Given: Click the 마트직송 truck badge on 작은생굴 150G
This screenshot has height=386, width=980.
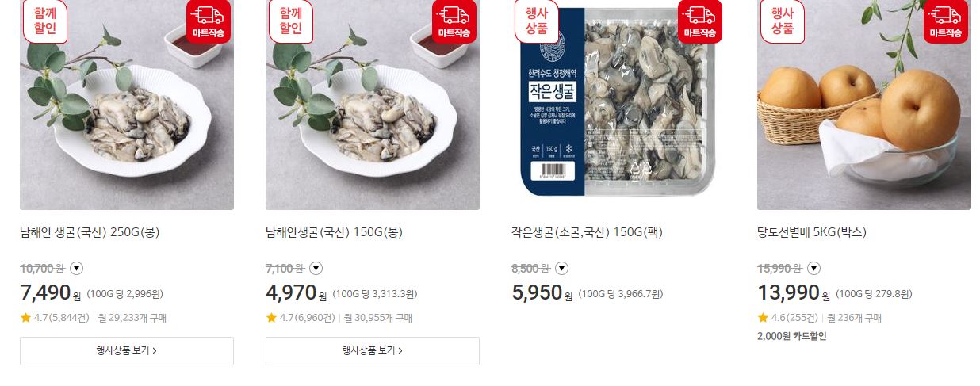Looking at the screenshot, I should click(x=700, y=21).
